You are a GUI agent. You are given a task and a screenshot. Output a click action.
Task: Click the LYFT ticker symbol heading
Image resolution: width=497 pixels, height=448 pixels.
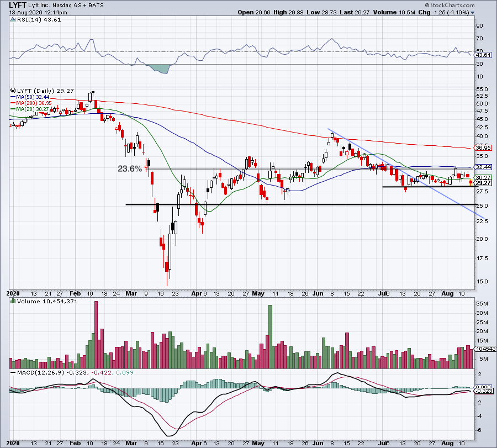point(17,5)
